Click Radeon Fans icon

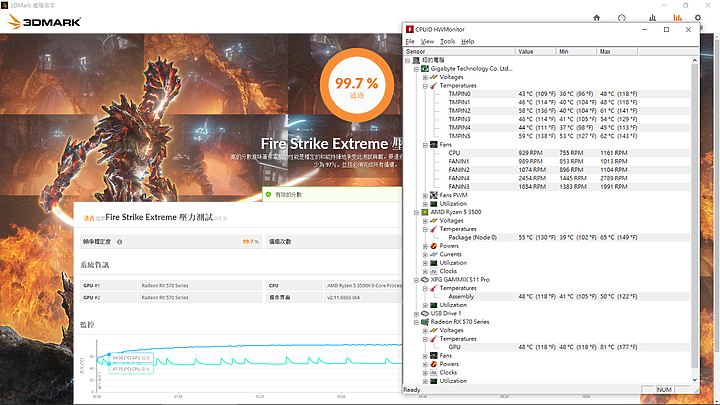pyautogui.click(x=433, y=355)
